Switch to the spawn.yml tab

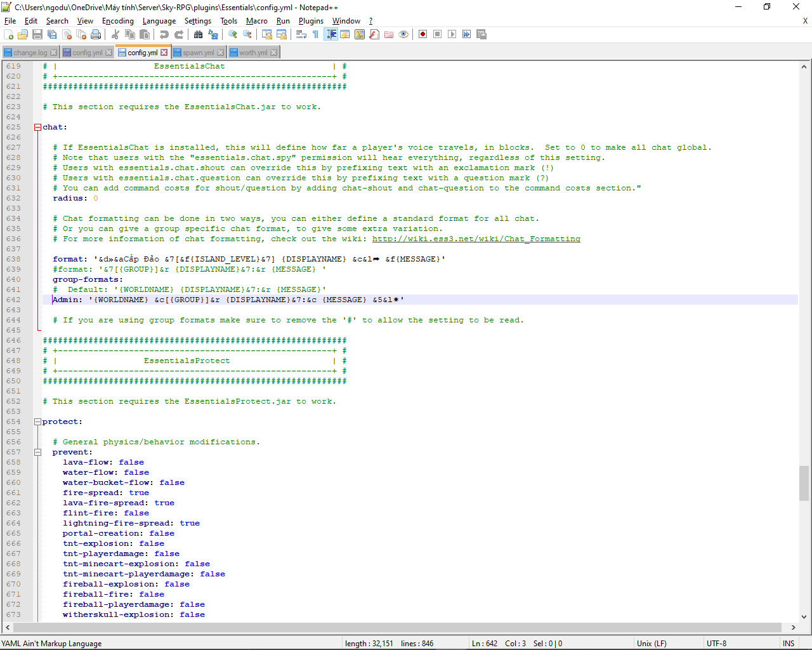pyautogui.click(x=198, y=53)
